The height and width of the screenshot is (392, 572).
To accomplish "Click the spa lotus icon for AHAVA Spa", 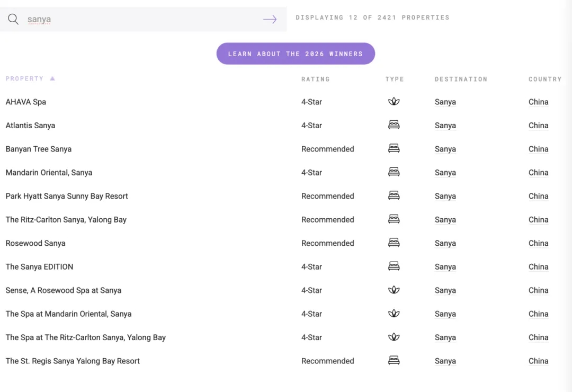I will click(394, 102).
